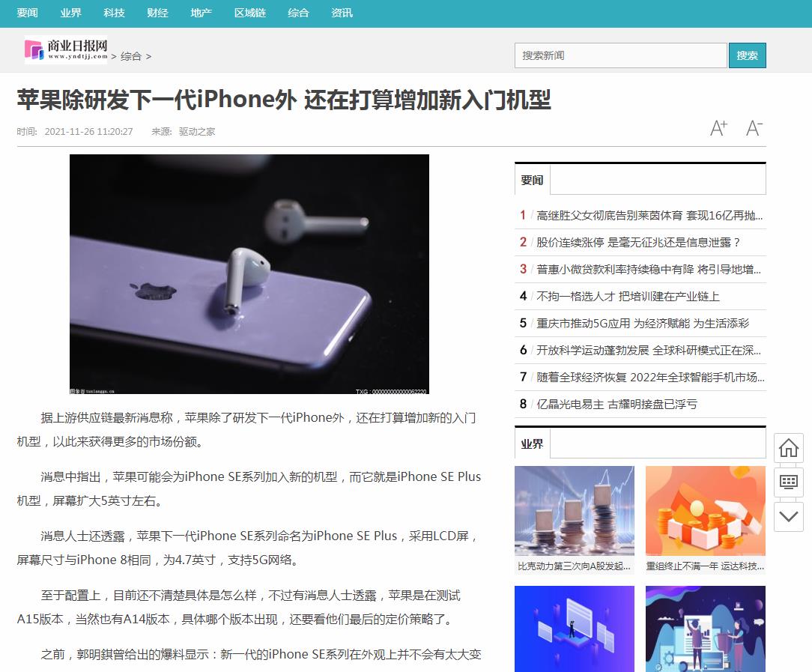Open headline 普惠小微贷款利率持续稳中有降
812x672 pixels.
pos(649,269)
